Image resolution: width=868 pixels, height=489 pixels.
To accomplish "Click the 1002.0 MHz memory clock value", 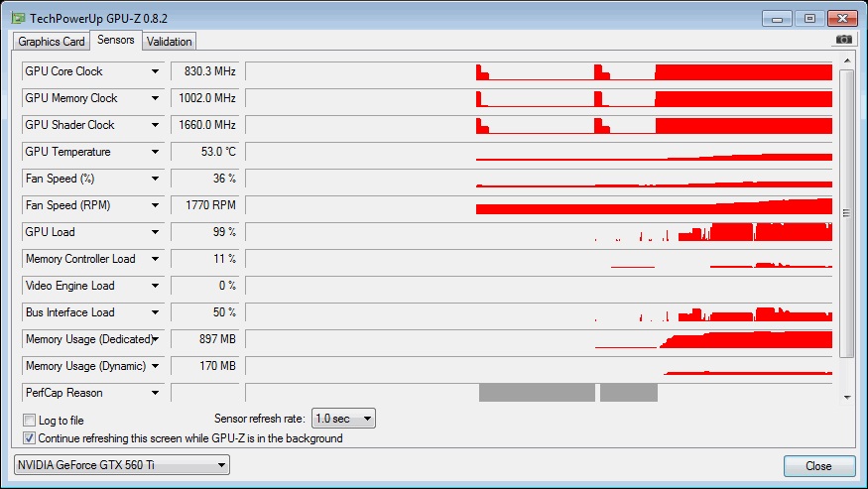I will [205, 98].
